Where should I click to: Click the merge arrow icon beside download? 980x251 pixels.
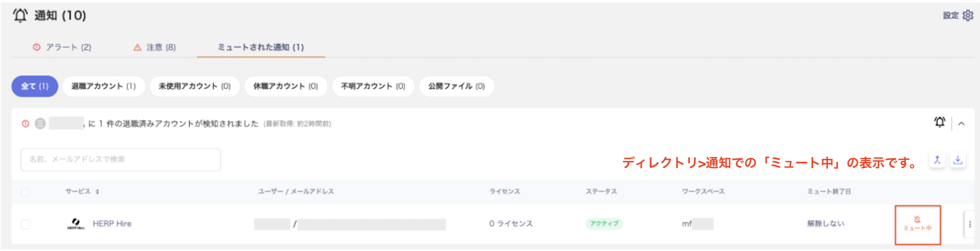pos(937,160)
